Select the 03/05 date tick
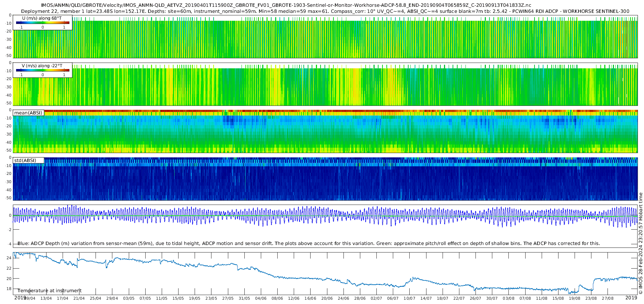The width and height of the screenshot is (644, 304). [x=129, y=298]
